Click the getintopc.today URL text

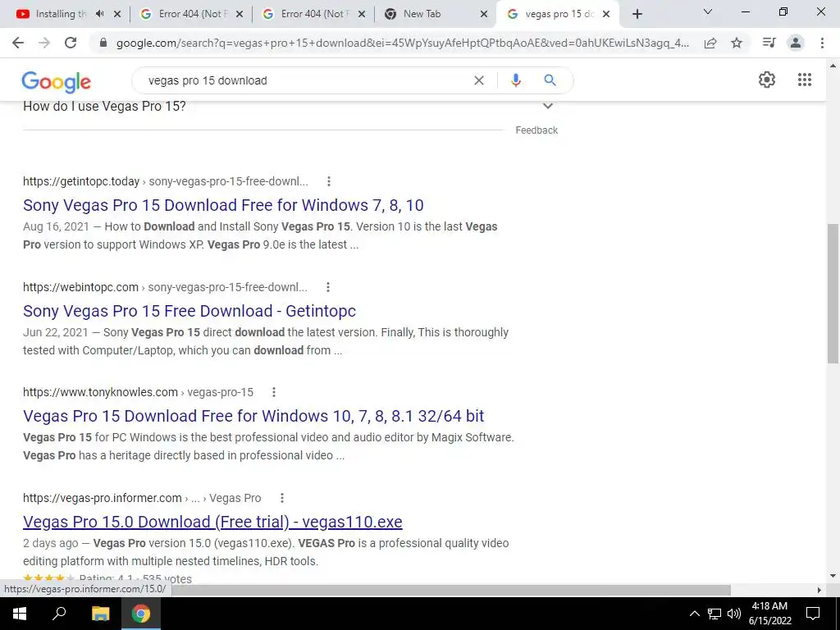click(x=81, y=181)
